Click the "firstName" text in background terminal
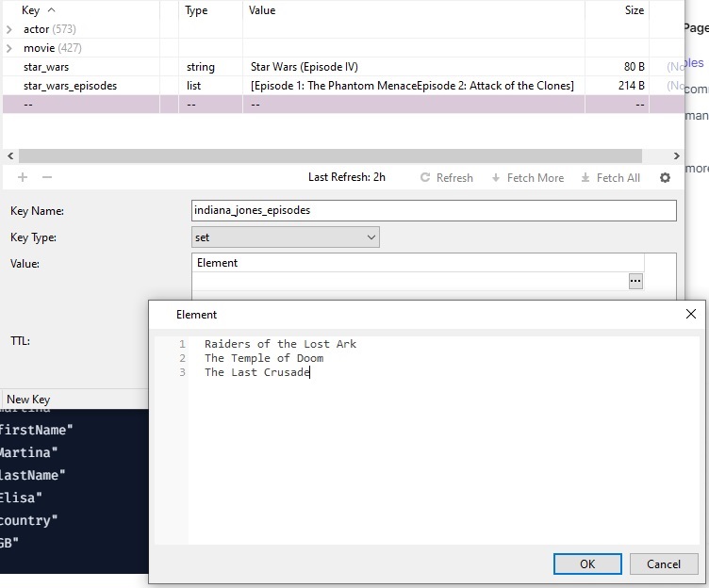Image resolution: width=709 pixels, height=588 pixels. (35, 430)
